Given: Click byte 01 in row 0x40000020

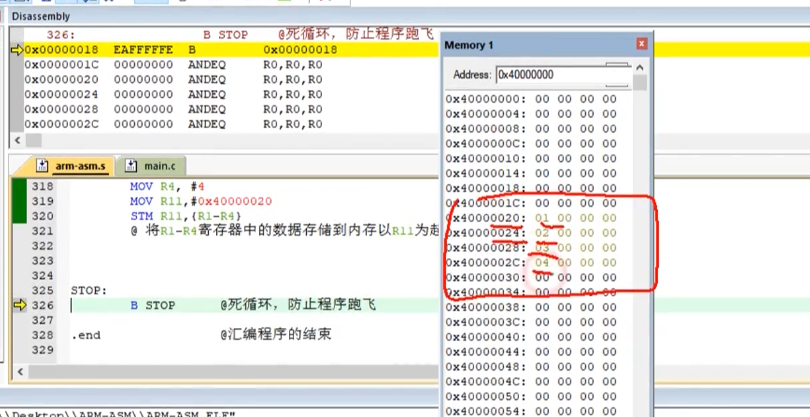Looking at the screenshot, I should pyautogui.click(x=542, y=218).
